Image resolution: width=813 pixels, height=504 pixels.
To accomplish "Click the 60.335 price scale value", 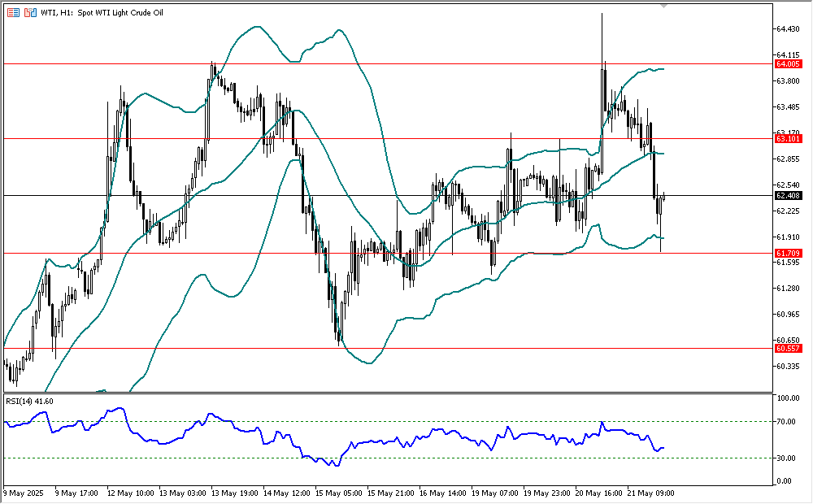I will (788, 366).
